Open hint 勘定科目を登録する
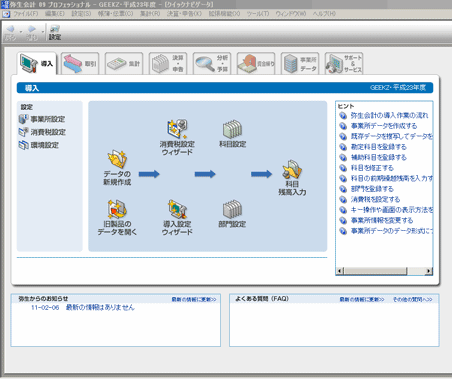 point(378,147)
